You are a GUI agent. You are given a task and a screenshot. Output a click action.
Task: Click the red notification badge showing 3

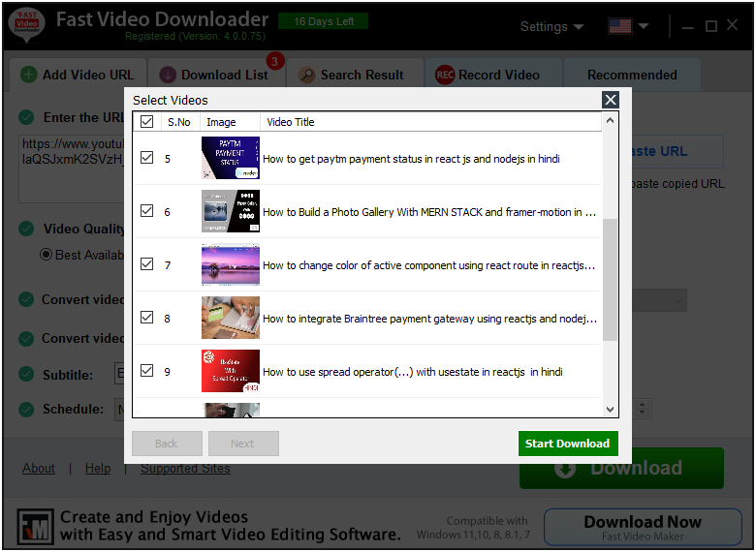click(274, 62)
